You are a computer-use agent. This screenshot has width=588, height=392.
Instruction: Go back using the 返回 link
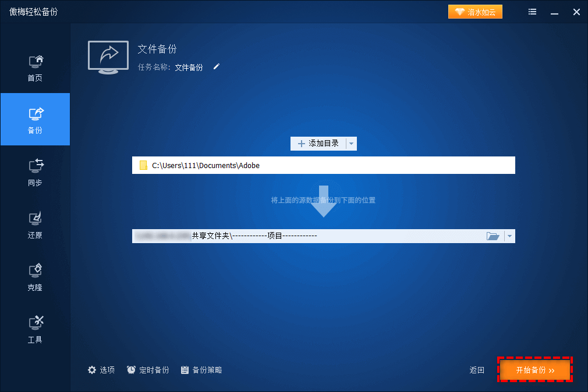tap(476, 369)
